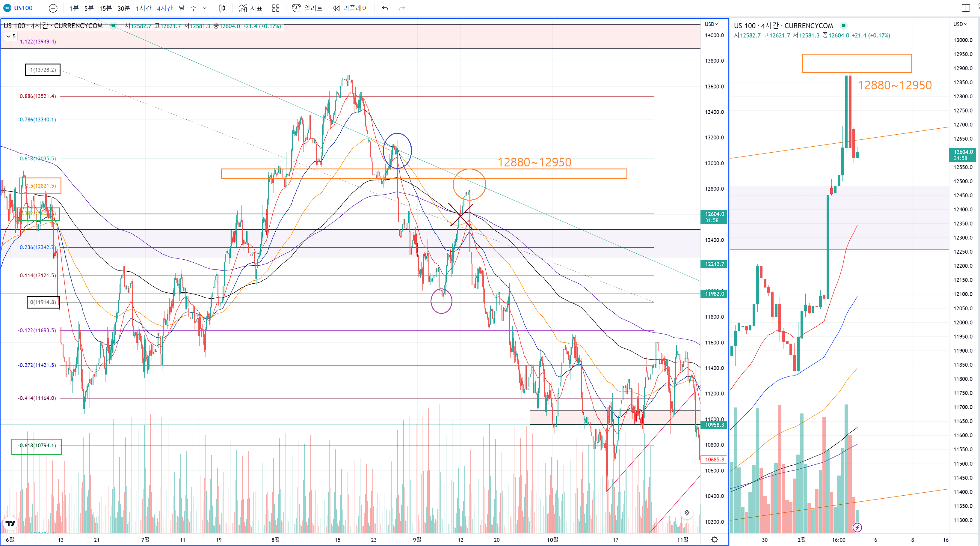This screenshot has height=546, width=980.
Task: Click purple lightning flash icon on right chart
Action: [857, 527]
